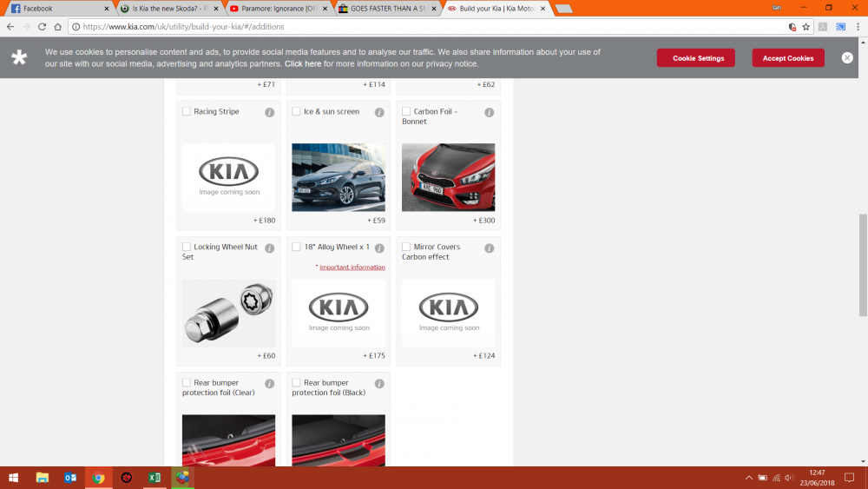Open info icon for Racing Stripe

(x=270, y=112)
